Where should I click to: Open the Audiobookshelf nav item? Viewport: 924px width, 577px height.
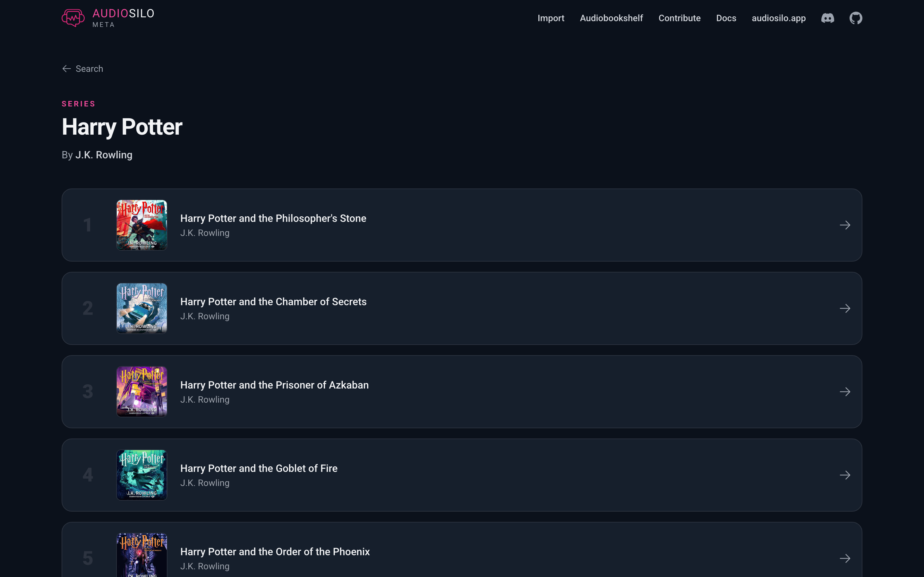(611, 18)
